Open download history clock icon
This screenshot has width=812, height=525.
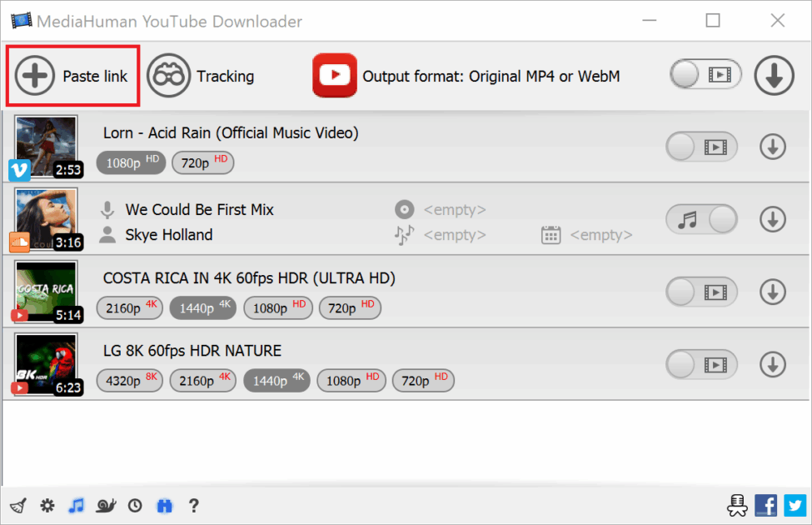click(135, 505)
